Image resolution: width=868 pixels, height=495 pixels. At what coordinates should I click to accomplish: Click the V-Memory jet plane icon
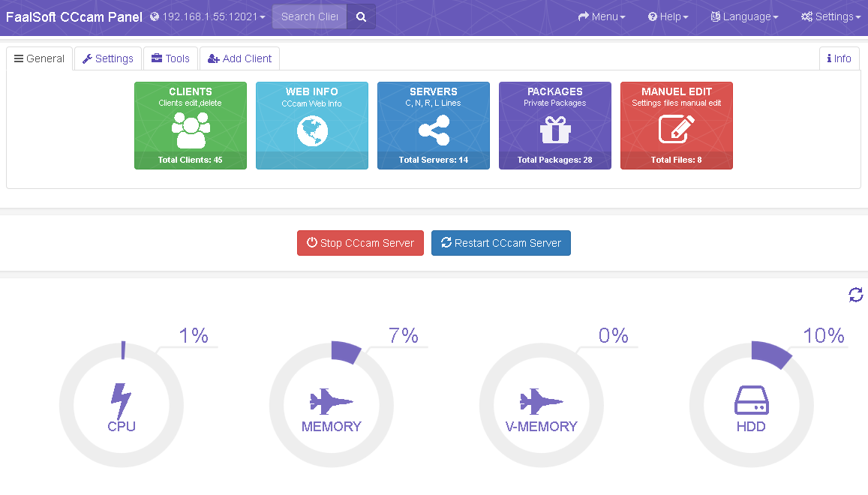(x=542, y=401)
